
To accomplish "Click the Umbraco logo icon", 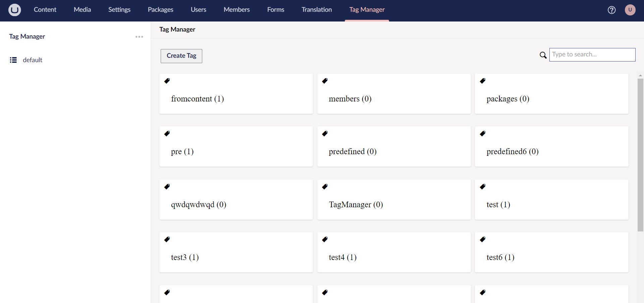I will [14, 10].
